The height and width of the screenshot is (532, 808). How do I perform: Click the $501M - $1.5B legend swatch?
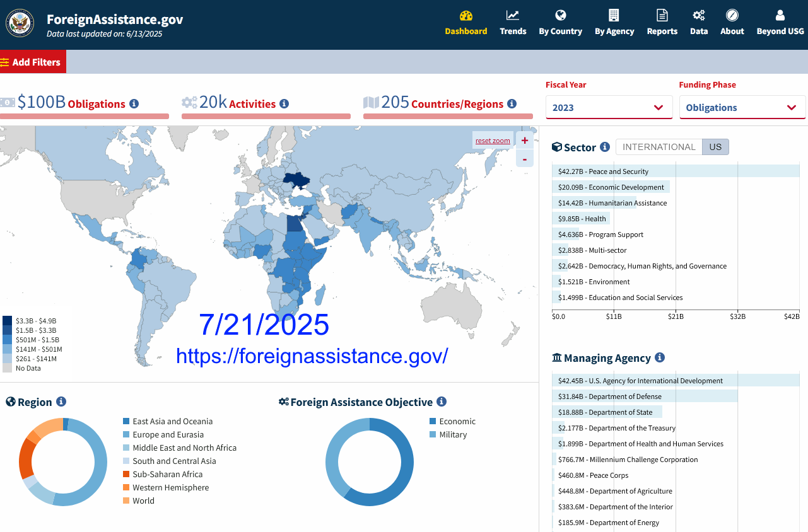point(8,339)
